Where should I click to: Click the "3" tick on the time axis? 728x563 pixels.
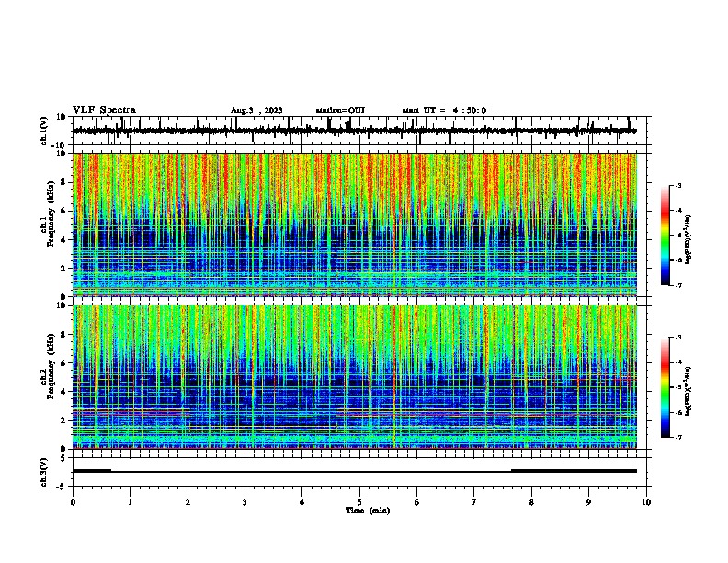click(245, 502)
